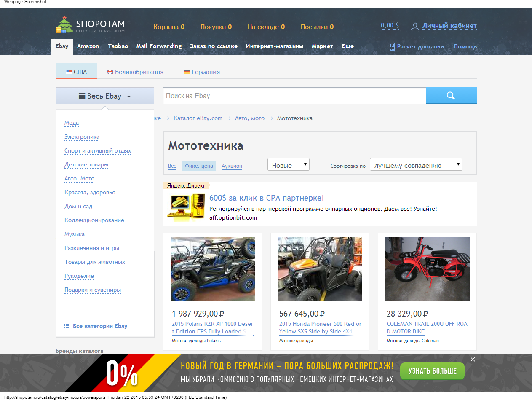Choose Коллекционирование category

click(94, 220)
